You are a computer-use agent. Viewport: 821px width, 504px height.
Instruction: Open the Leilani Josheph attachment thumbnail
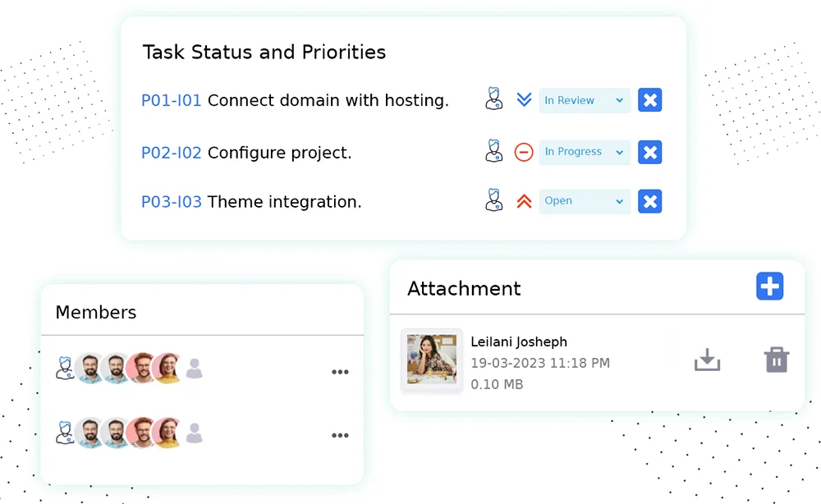pyautogui.click(x=431, y=360)
